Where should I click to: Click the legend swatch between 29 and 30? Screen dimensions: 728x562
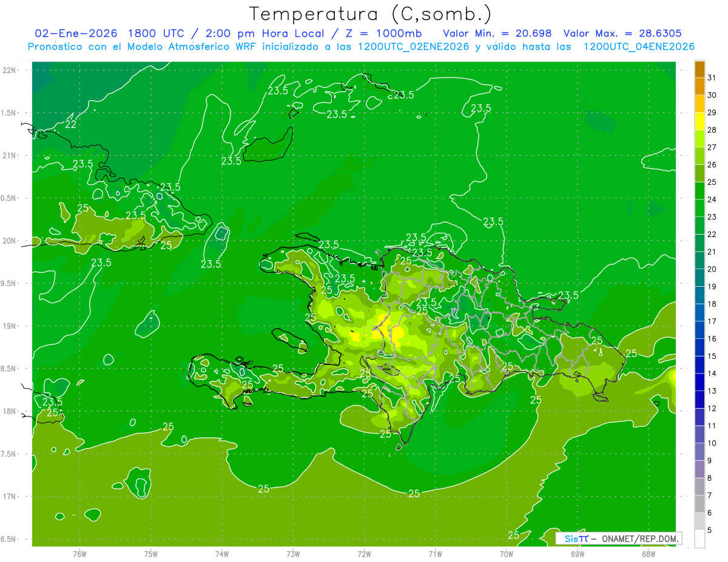(699, 104)
